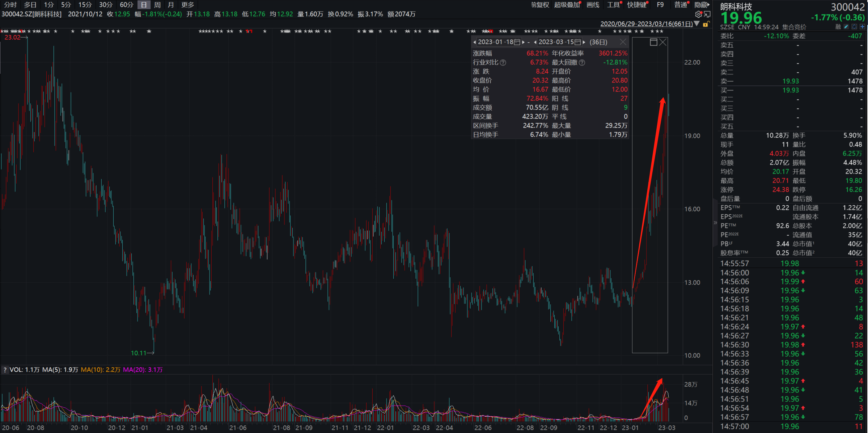Viewport: 868px width, 433px height.
Task: Switch to the 周 weekly chart tab
Action: (x=157, y=5)
